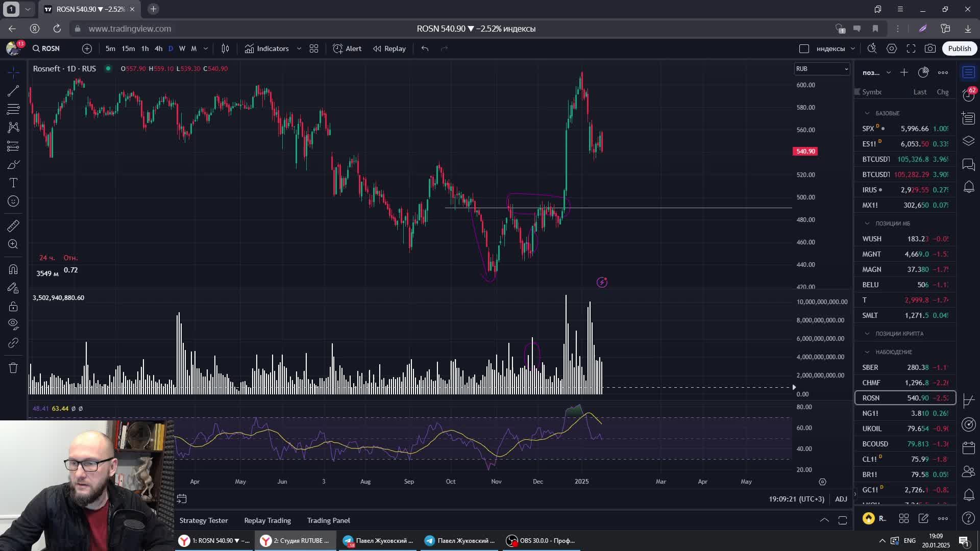Take a chart snapshot with camera icon
Image resolution: width=980 pixels, height=551 pixels.
(x=930, y=48)
